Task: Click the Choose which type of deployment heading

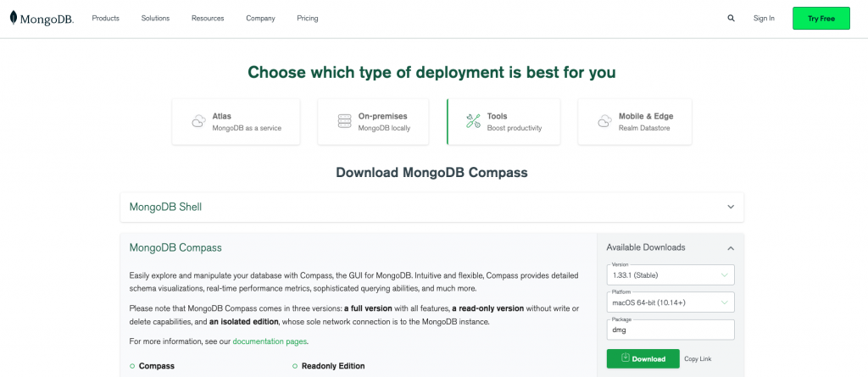Action: point(431,73)
